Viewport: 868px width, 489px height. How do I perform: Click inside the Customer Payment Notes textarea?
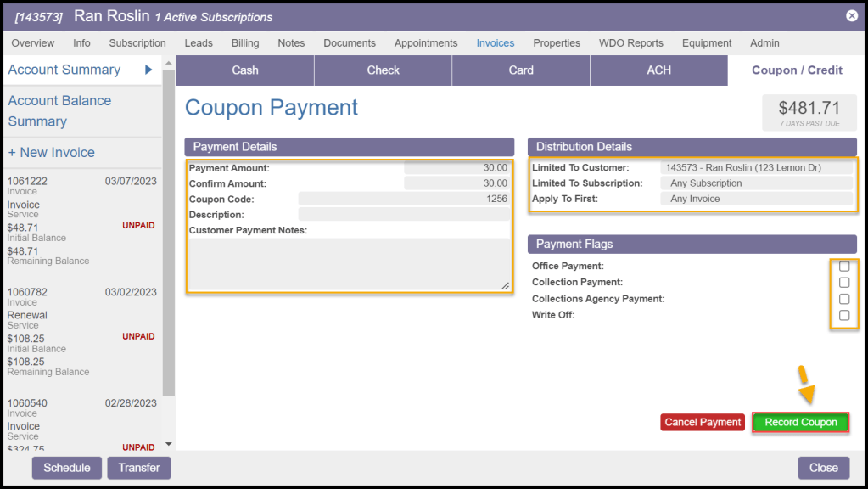point(349,265)
